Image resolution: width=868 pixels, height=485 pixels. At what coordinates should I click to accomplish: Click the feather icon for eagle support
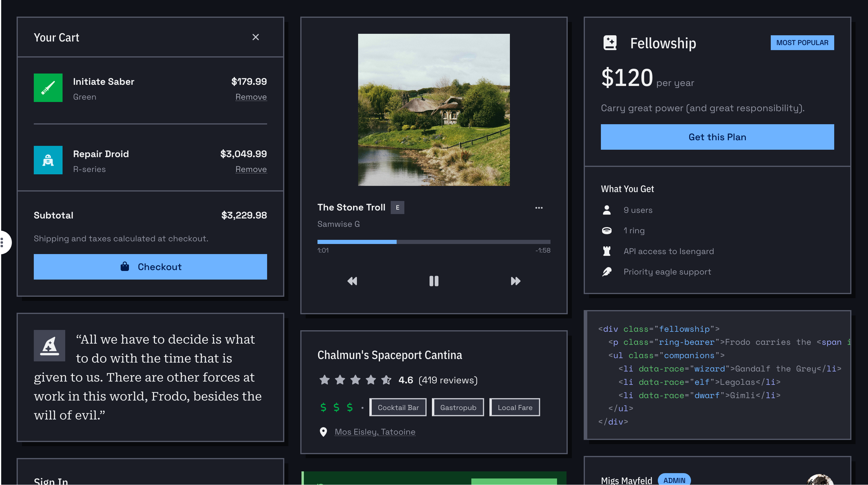pyautogui.click(x=607, y=272)
